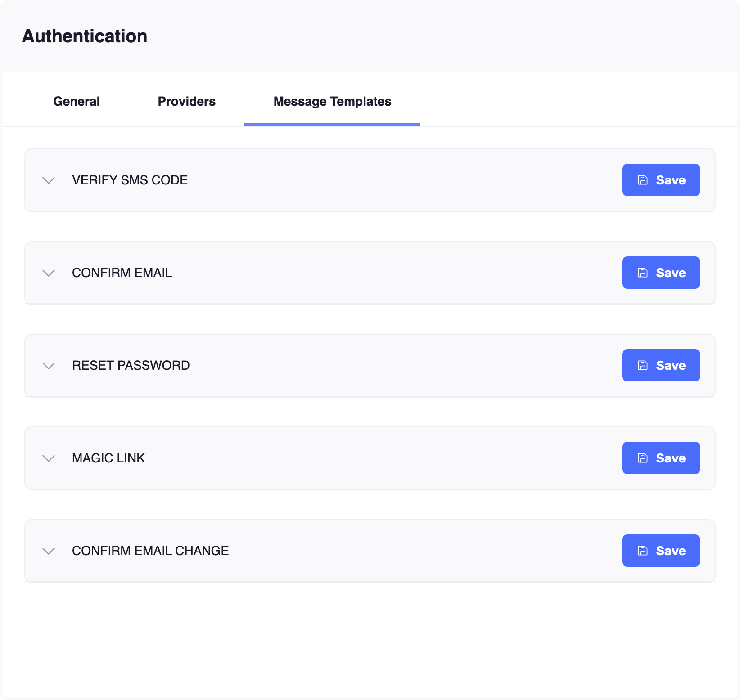Viewport: 740px width, 700px height.
Task: Select the Message Templates tab
Action: pyautogui.click(x=332, y=102)
